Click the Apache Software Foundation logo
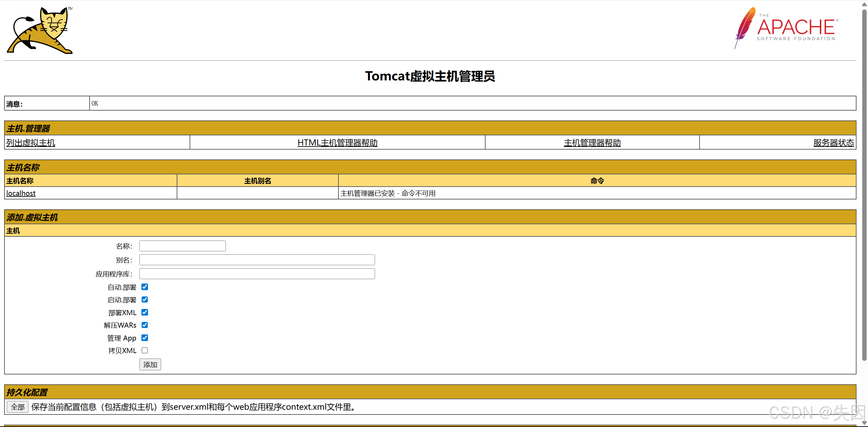 (x=786, y=28)
